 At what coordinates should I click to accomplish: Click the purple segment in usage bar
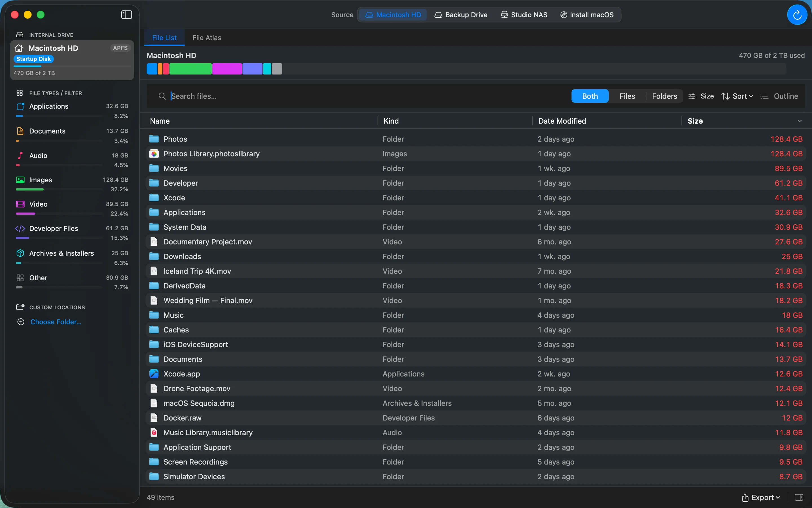pyautogui.click(x=252, y=69)
